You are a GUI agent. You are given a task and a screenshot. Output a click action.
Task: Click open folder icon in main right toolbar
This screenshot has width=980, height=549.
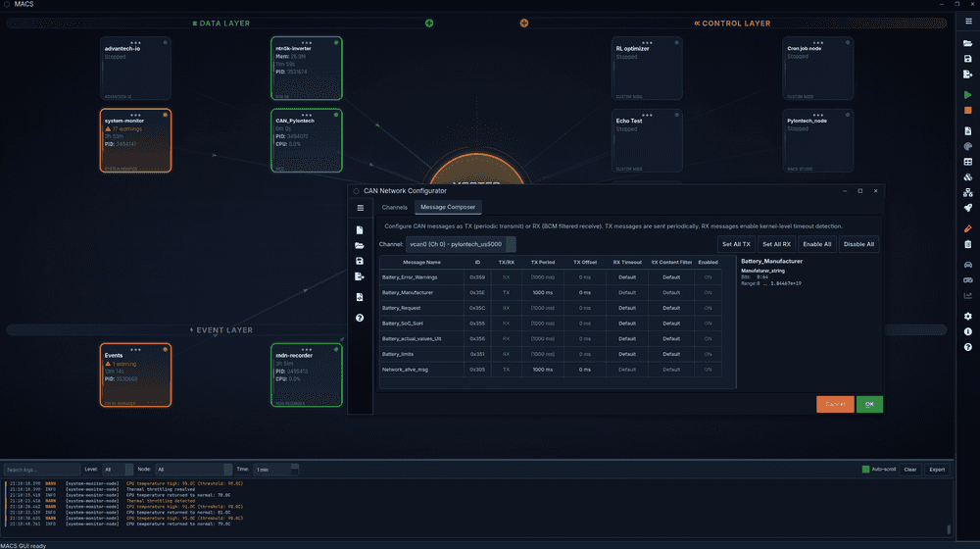968,43
